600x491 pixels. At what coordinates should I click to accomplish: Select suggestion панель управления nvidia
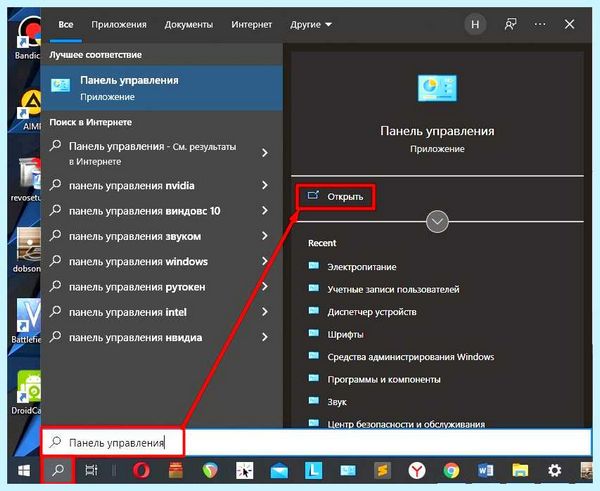coord(131,186)
